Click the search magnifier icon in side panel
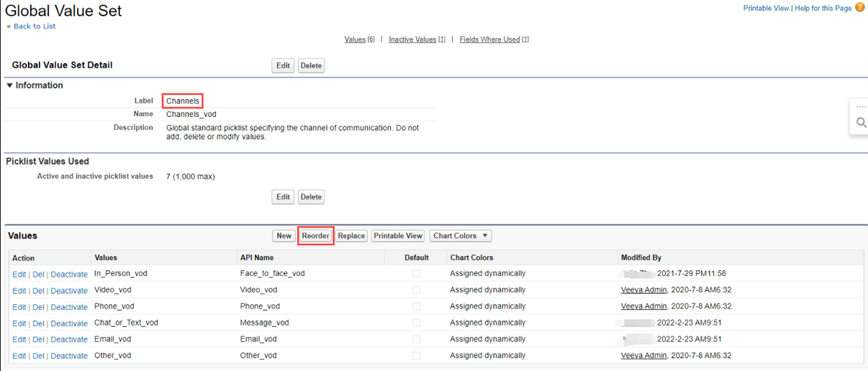 coord(861,123)
